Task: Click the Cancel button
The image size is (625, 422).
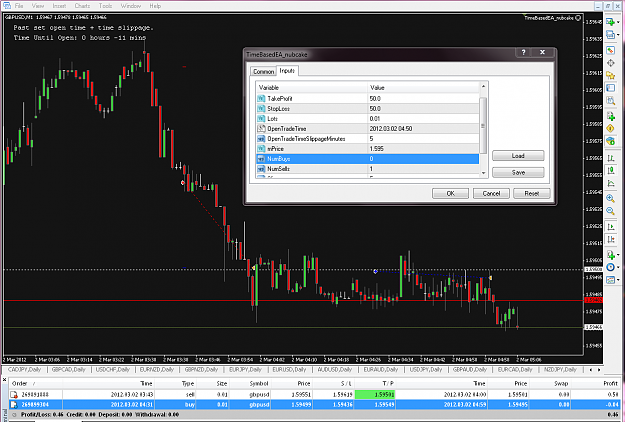Action: click(491, 193)
